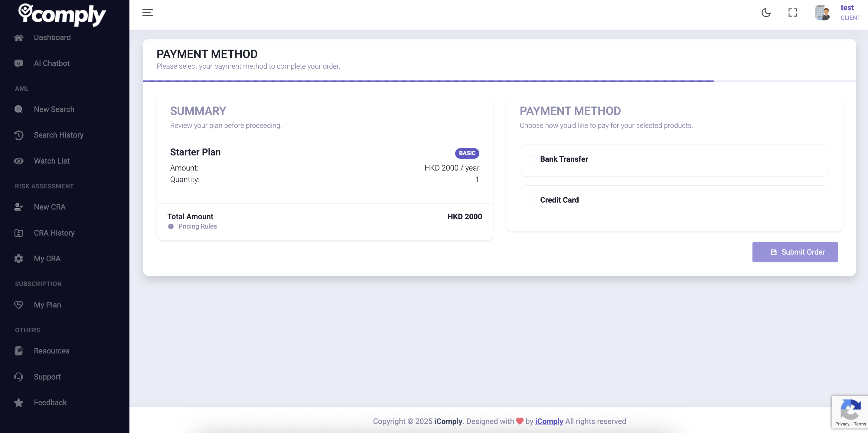Click the reCAPTCHA Privacy link
The image size is (868, 433).
click(842, 424)
